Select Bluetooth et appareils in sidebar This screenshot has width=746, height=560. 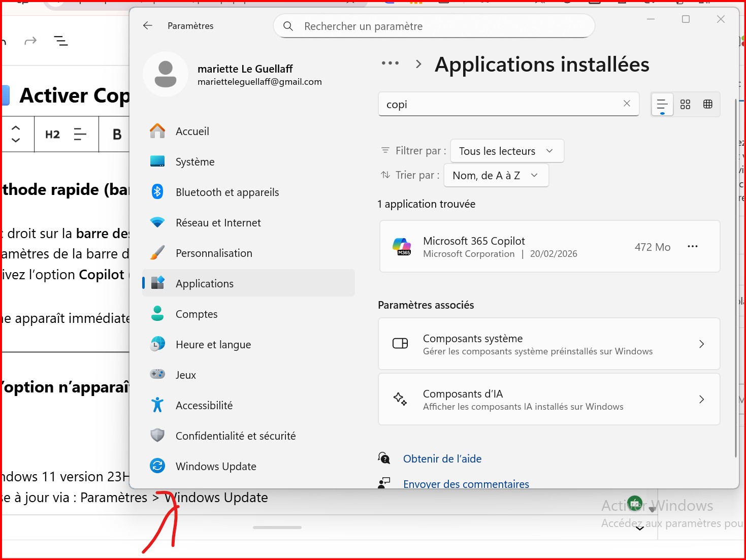point(227,192)
